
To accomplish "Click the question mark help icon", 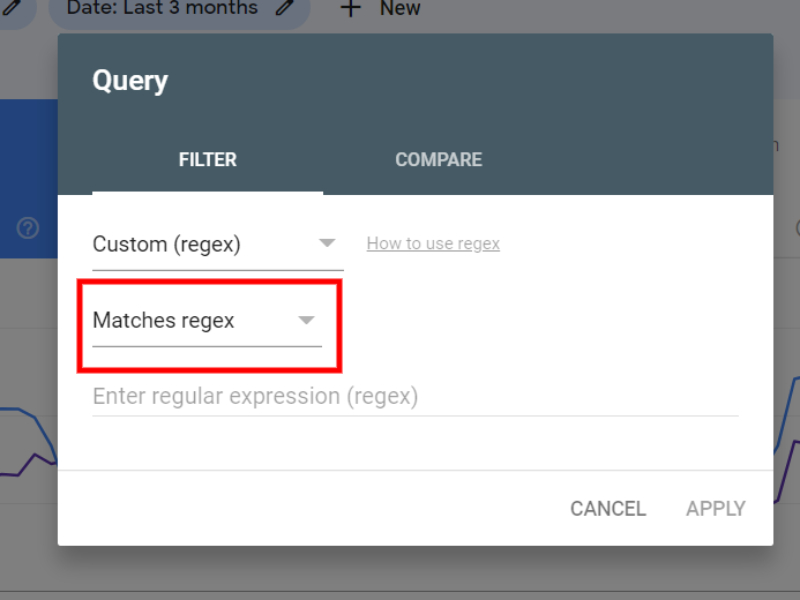I will [x=28, y=228].
